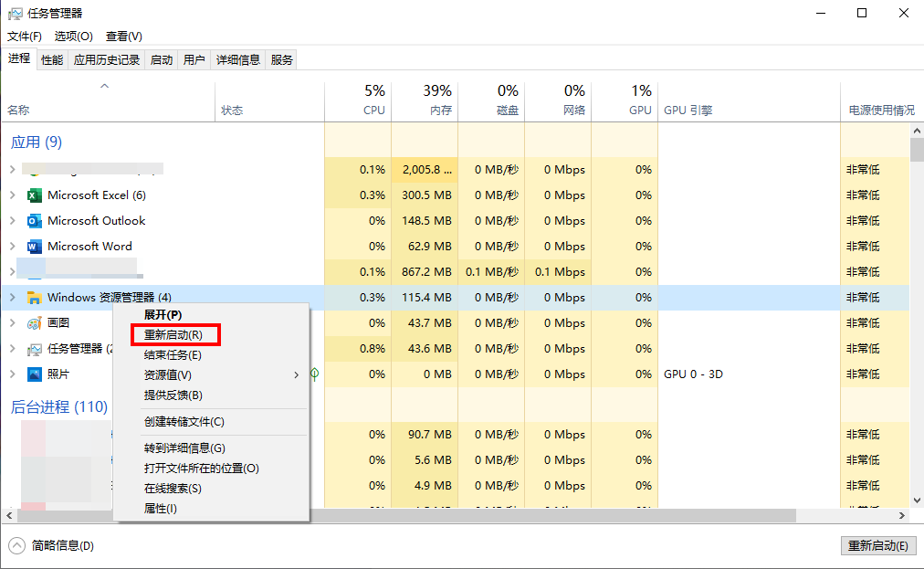Expand the Microsoft Outlook process group
Image resolution: width=924 pixels, height=569 pixels.
click(12, 221)
